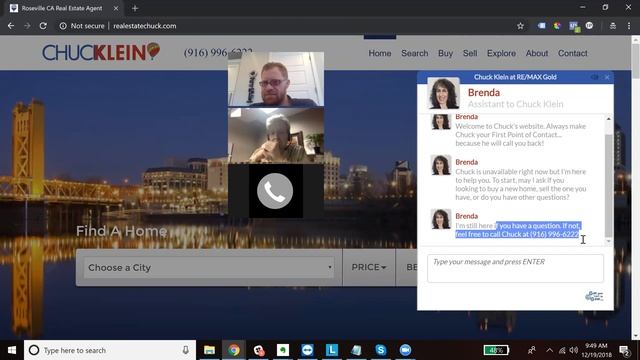The image size is (640, 360).
Task: Open the Explore menu item
Action: coord(501,53)
